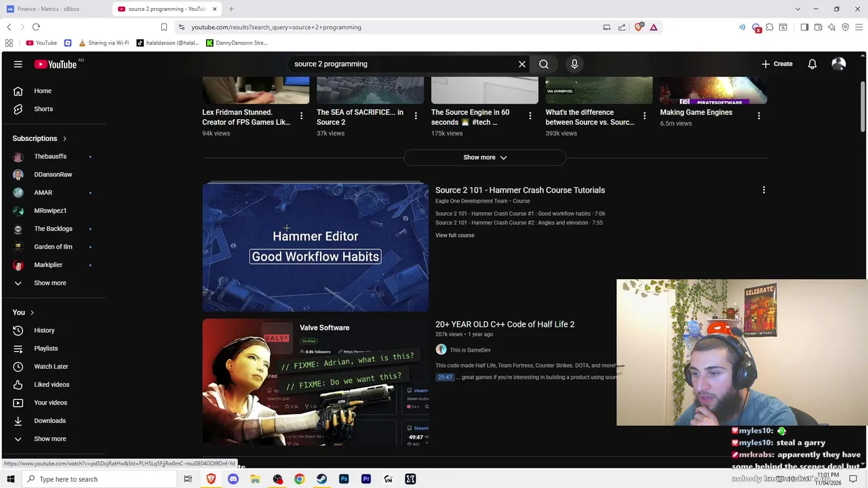This screenshot has height=488, width=868.
Task: Open Brave VPN shield icon
Action: 846,27
